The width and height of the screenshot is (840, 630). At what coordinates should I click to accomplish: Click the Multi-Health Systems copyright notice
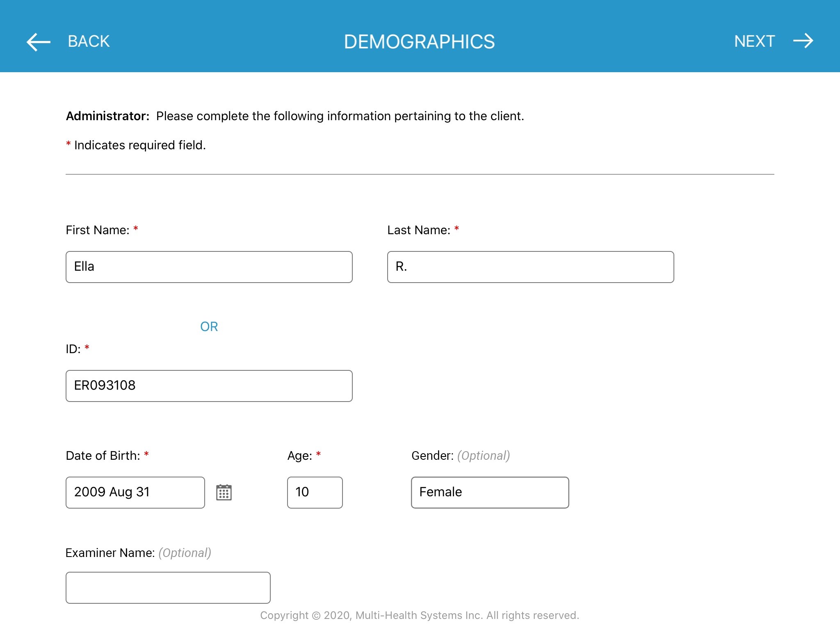tap(419, 615)
